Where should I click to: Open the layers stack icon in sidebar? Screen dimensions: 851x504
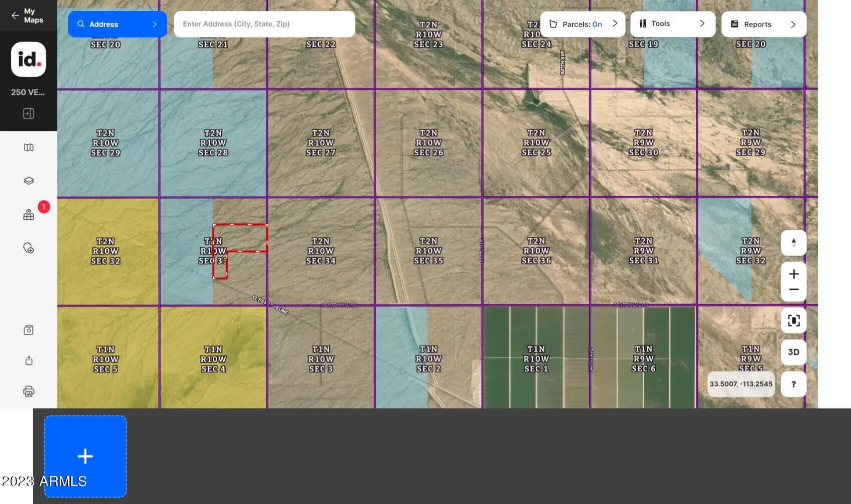coord(29,181)
